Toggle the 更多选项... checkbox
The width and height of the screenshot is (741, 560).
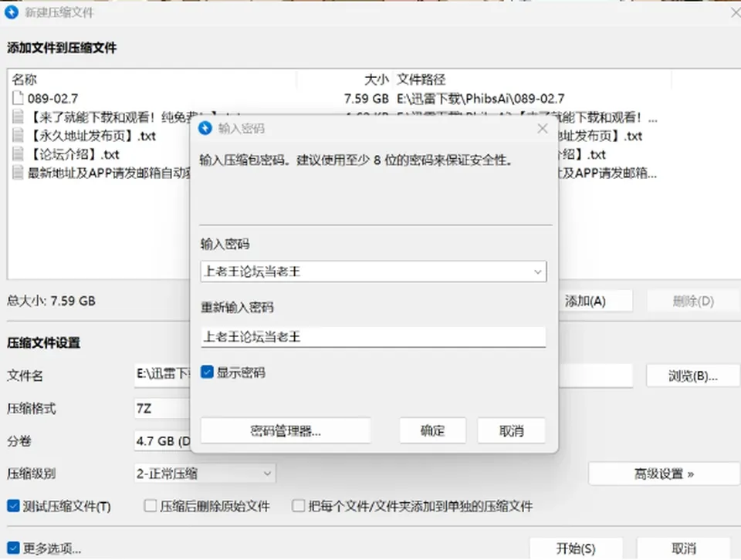click(x=13, y=548)
